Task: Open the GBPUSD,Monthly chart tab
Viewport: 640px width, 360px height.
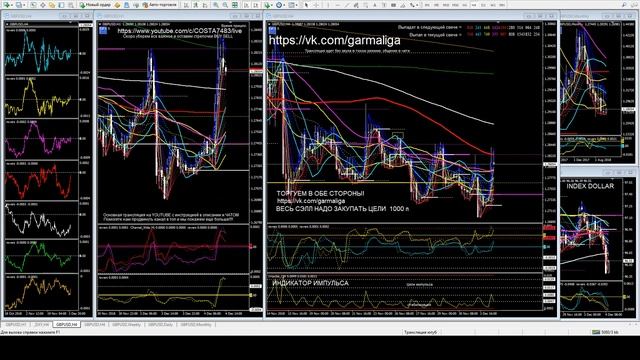Action: [x=196, y=324]
